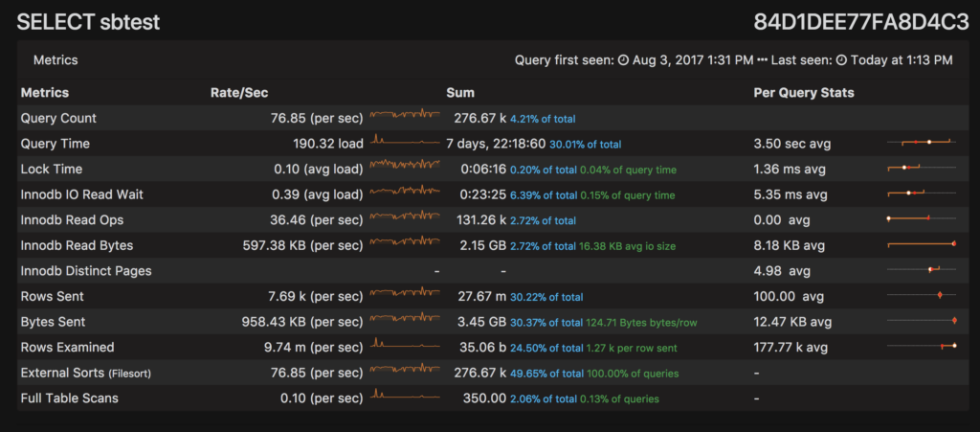
Task: Click the Bytes Sent distribution marker
Action: (x=953, y=321)
